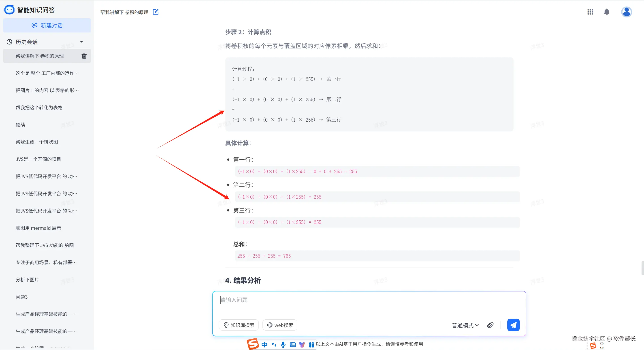The width and height of the screenshot is (644, 350).
Task: Click the edit conversation title pencil icon
Action: tap(156, 12)
